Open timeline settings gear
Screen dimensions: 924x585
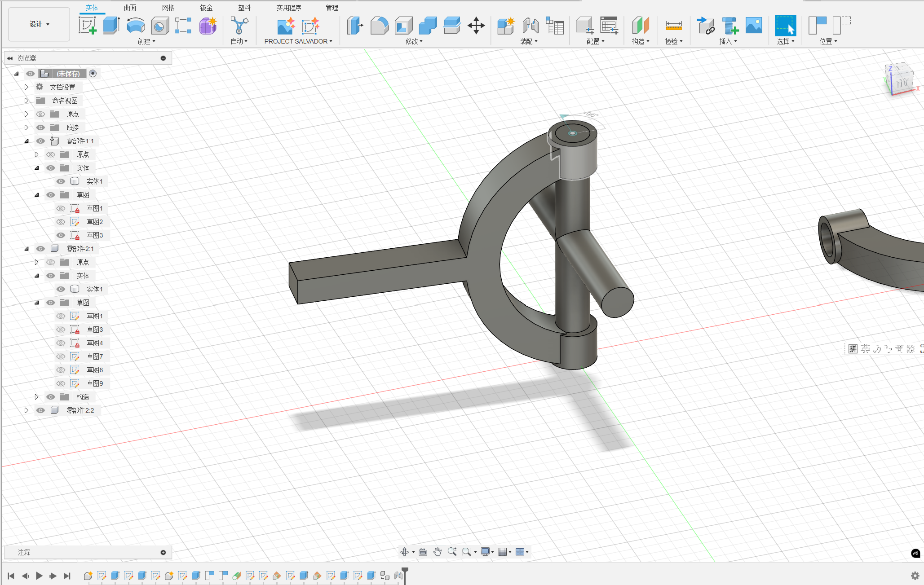click(x=915, y=576)
